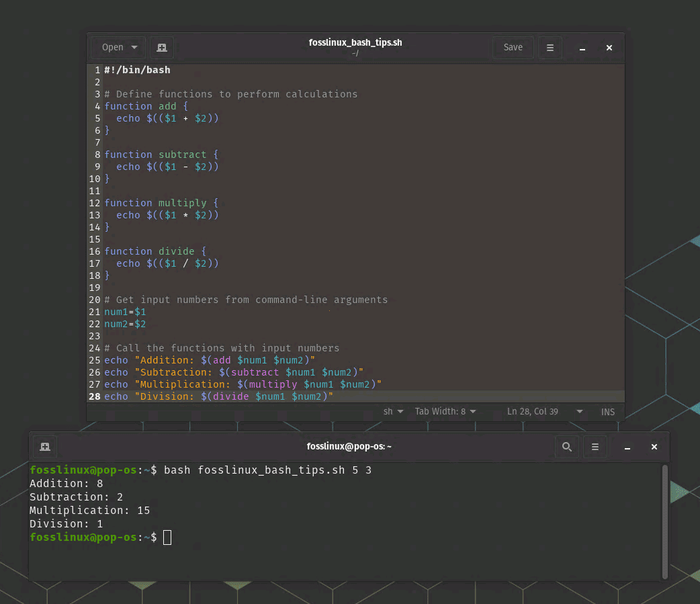Open the Tab Width: 8 dropdown
This screenshot has height=604, width=700.
(445, 411)
